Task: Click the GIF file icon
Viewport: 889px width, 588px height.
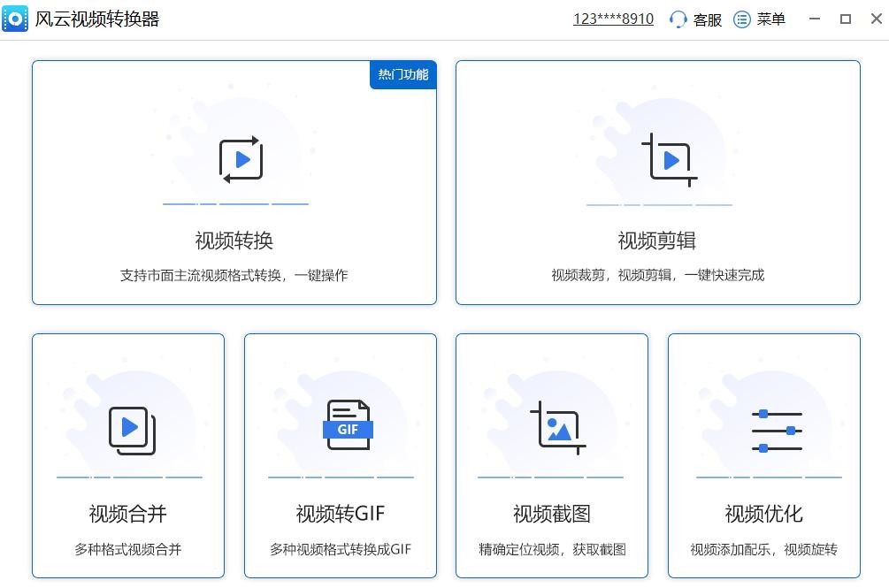Action: [348, 425]
